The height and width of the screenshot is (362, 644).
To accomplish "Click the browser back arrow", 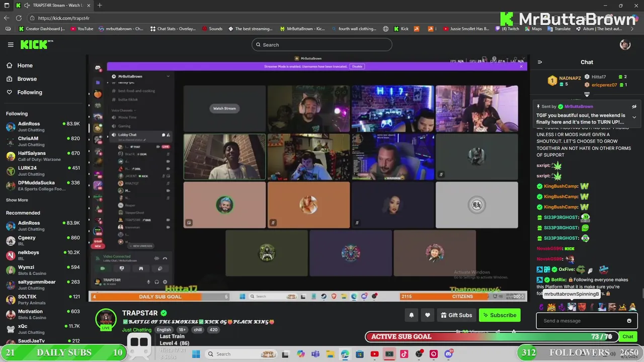I will point(7,18).
